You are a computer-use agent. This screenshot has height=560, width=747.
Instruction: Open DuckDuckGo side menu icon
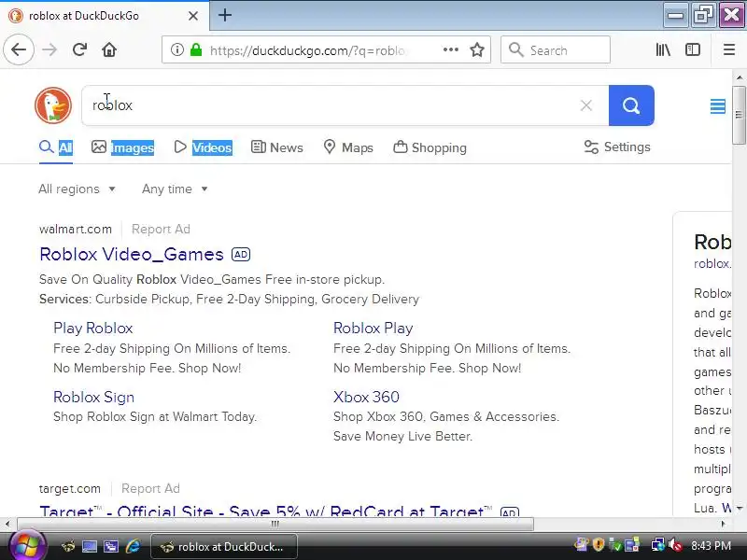click(x=717, y=106)
